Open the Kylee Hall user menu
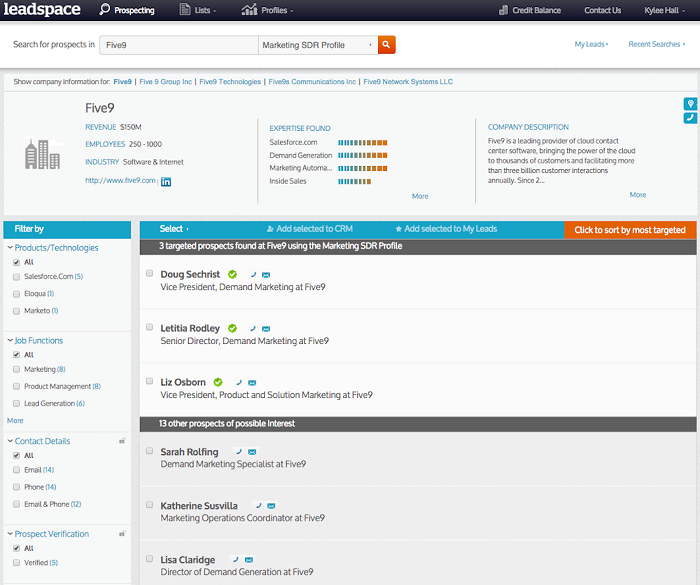700x585 pixels. click(664, 10)
